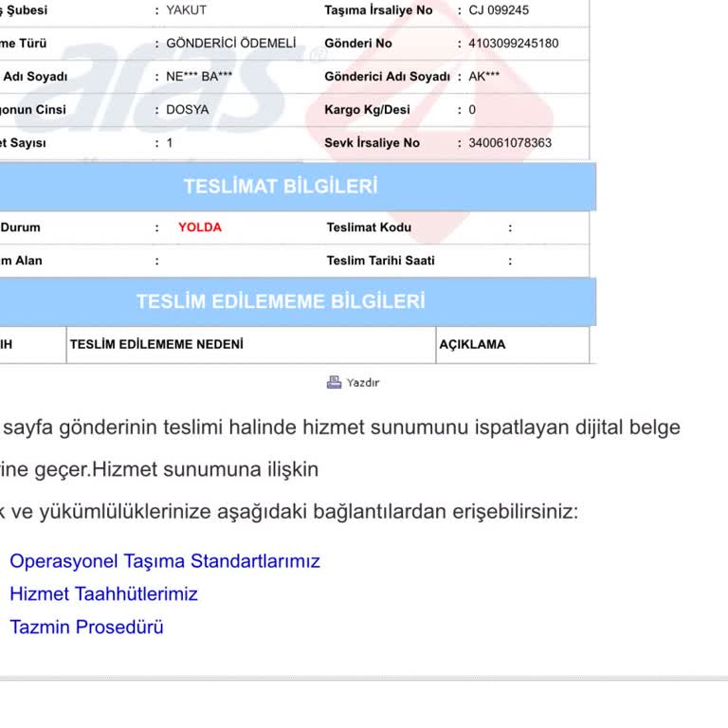The image size is (728, 728).
Task: Select Gönderi No value 4103099245180
Action: [x=514, y=44]
